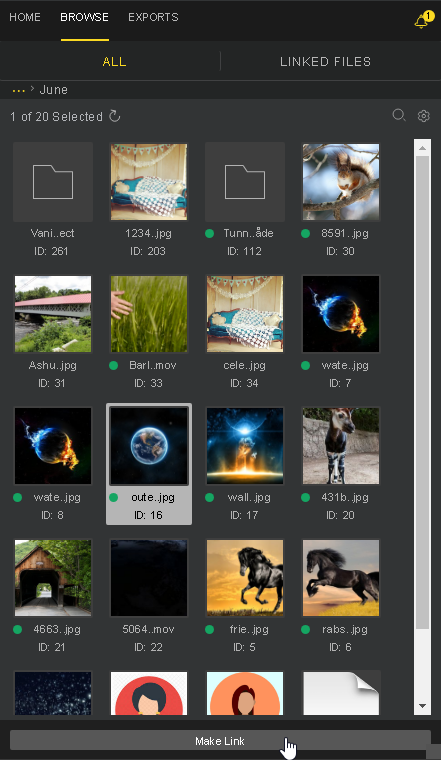Click the breadcrumb ellipsis dots
Viewport: 441px width, 760px height.
click(18, 90)
